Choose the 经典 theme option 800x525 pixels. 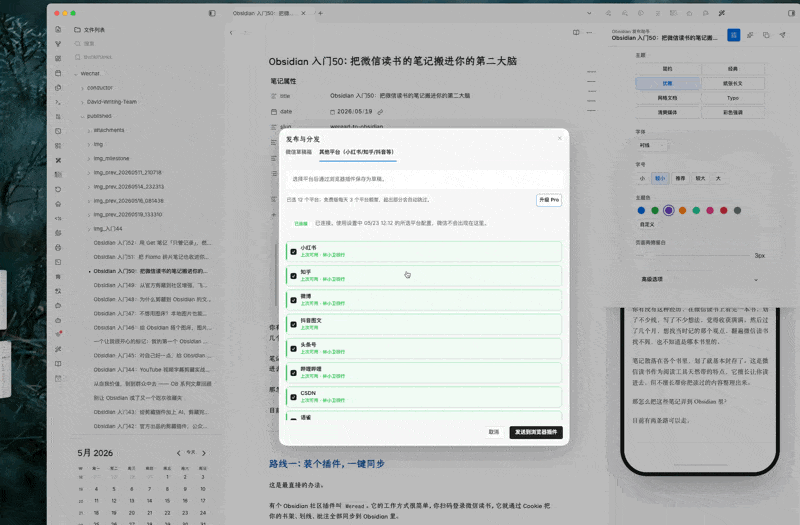[733, 69]
